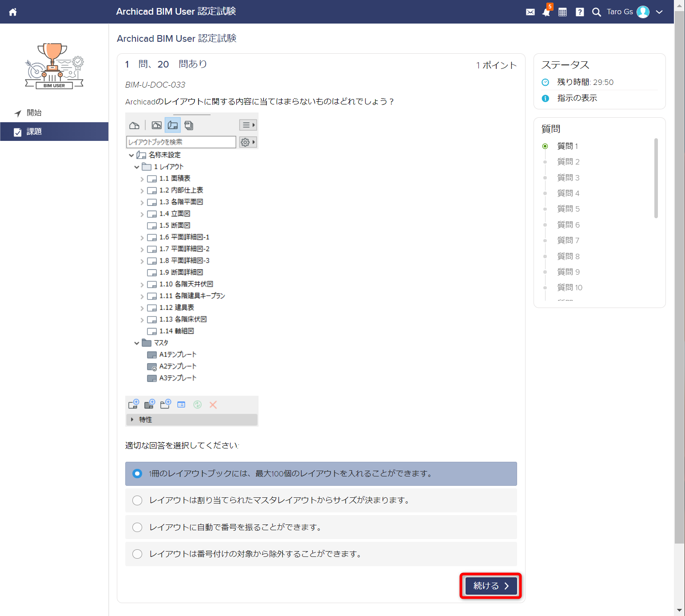The width and height of the screenshot is (685, 616).
Task: Click the 指示の表示 info icon
Action: [546, 98]
